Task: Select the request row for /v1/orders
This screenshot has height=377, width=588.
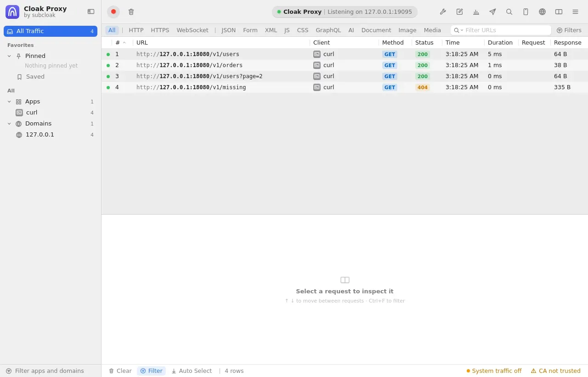Action: 345,65
